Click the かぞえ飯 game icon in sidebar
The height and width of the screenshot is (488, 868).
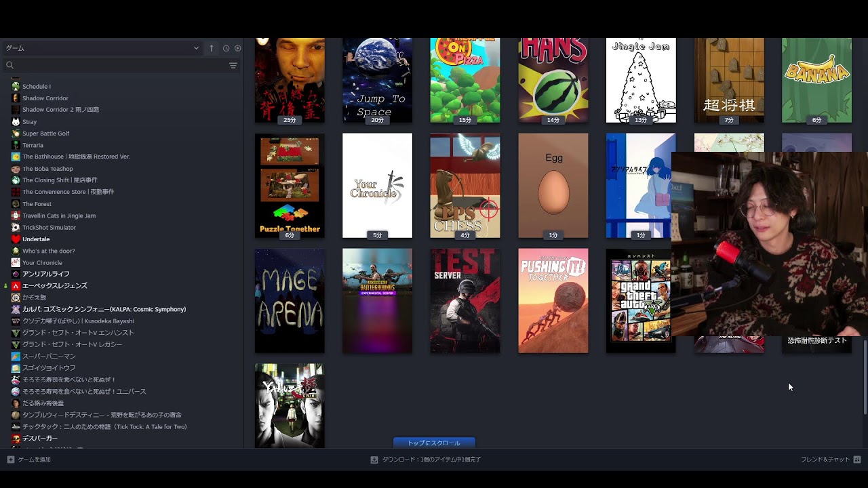pyautogui.click(x=16, y=298)
